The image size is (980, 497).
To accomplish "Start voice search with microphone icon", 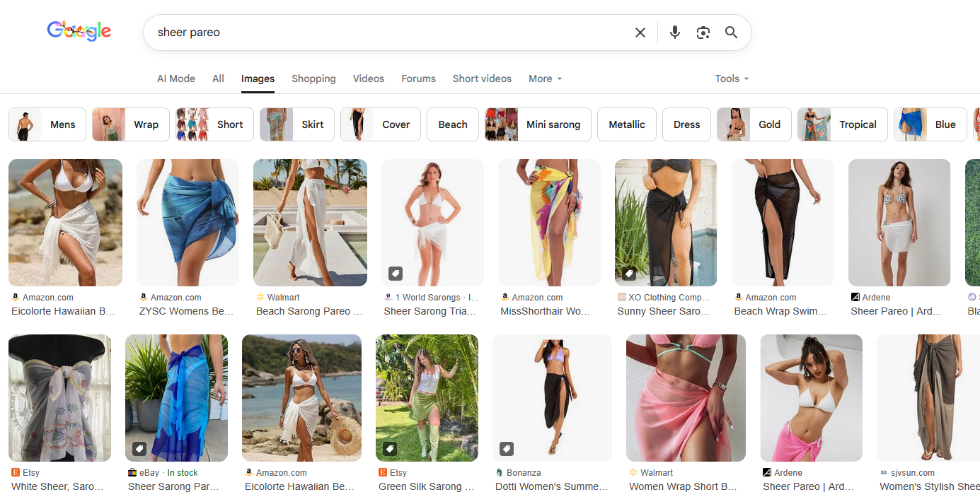I will 675,33.
